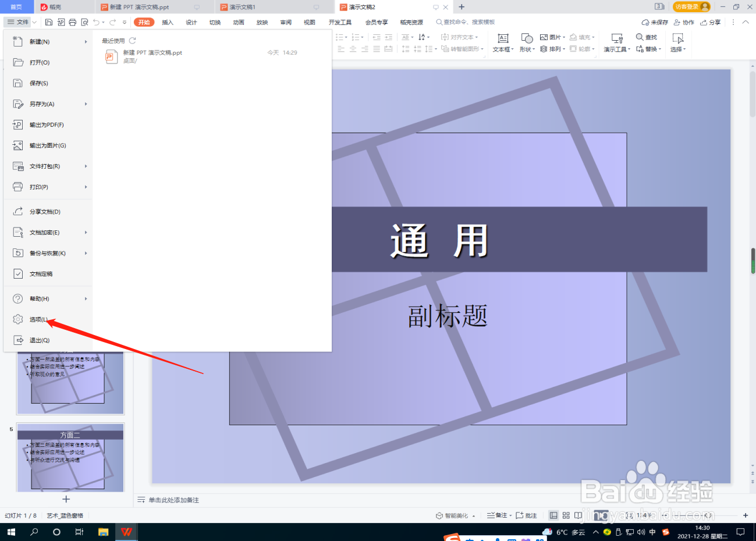Open the 新建(N) new file entry
756x541 pixels.
point(48,42)
